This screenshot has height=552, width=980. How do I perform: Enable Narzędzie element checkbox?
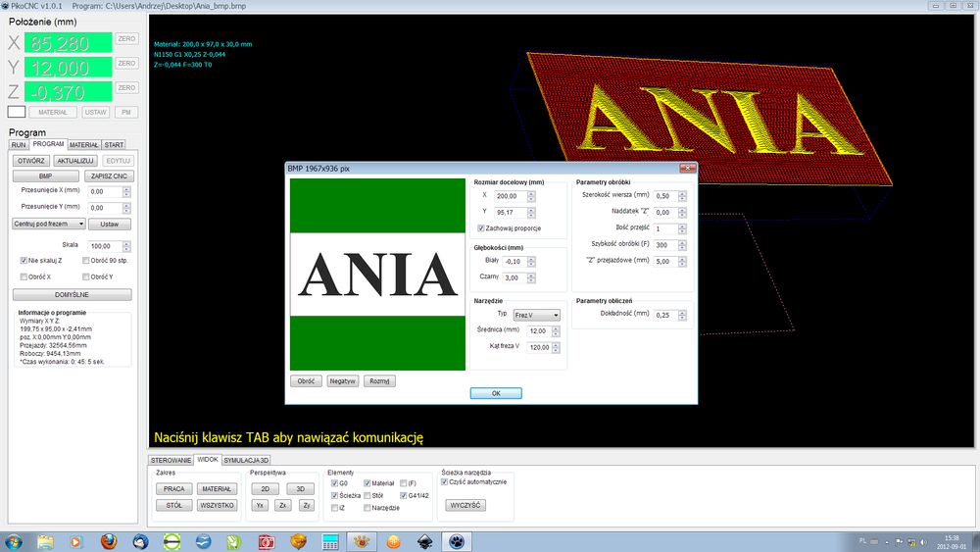tap(367, 508)
